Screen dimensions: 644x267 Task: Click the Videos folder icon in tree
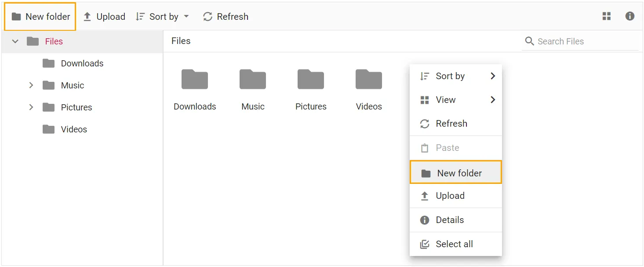48,129
